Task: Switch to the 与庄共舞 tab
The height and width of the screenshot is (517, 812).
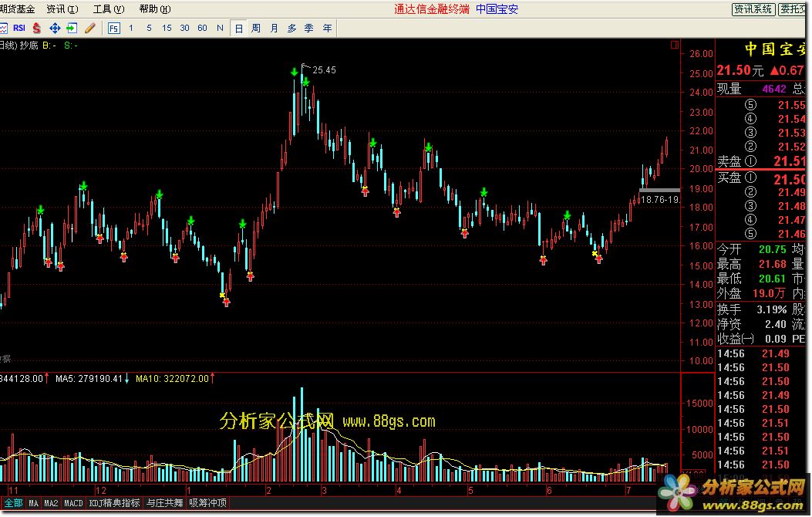Action: click(x=165, y=502)
